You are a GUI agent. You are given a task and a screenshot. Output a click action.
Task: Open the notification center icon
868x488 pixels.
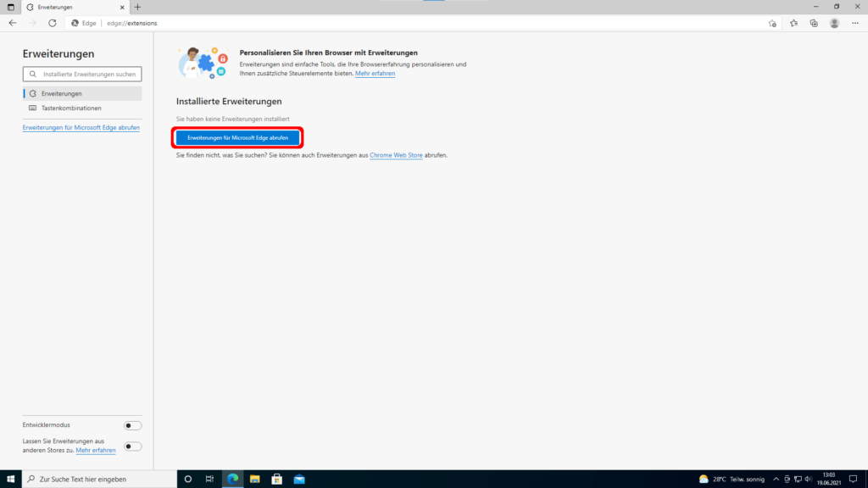point(853,480)
